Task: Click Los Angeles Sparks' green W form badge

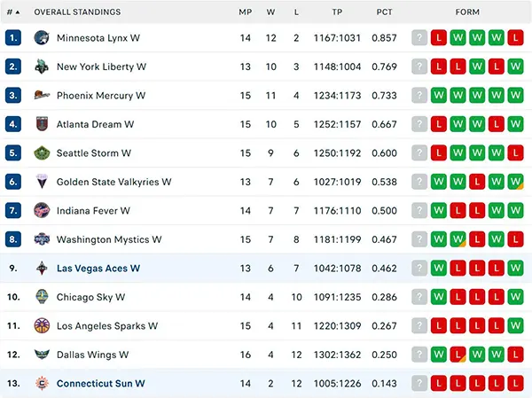Action: pyautogui.click(x=515, y=325)
